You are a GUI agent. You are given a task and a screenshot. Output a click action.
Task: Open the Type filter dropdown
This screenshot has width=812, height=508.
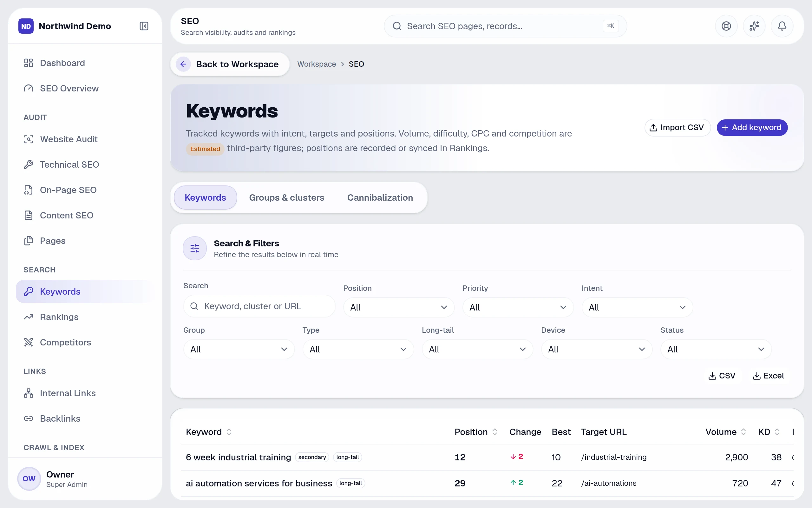click(x=358, y=350)
